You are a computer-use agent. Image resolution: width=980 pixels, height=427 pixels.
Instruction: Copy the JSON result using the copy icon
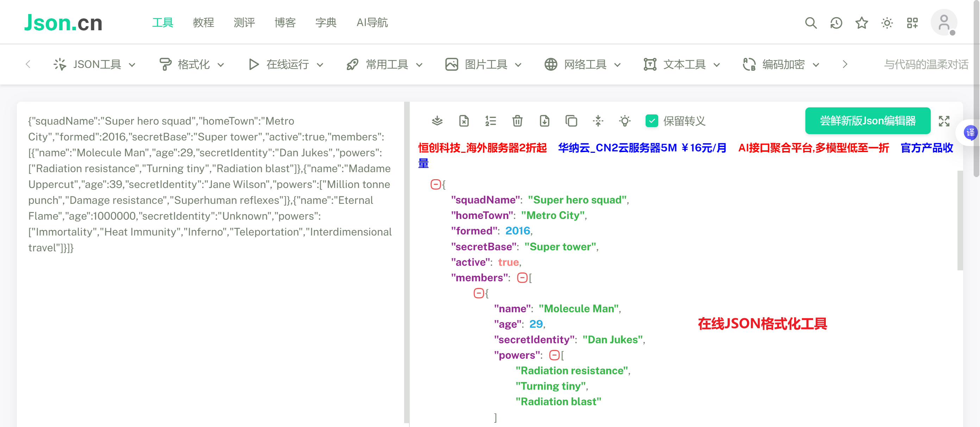571,121
